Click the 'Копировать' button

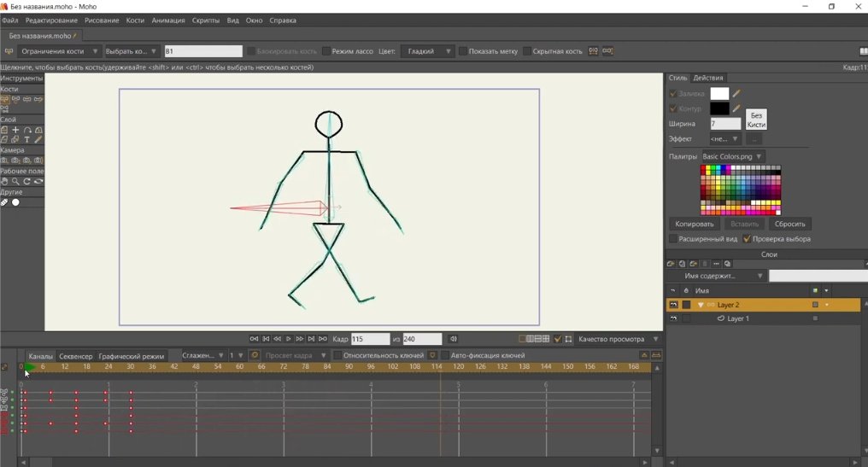pyautogui.click(x=694, y=224)
